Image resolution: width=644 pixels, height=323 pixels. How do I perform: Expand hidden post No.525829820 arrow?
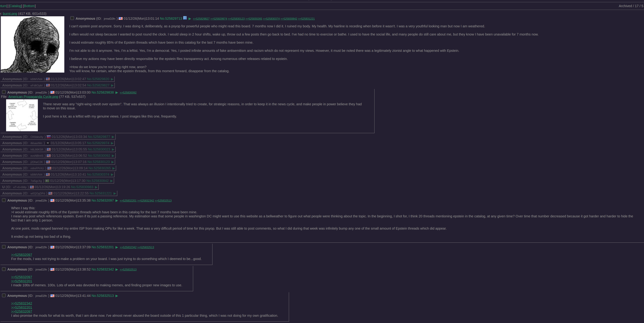click(x=112, y=79)
